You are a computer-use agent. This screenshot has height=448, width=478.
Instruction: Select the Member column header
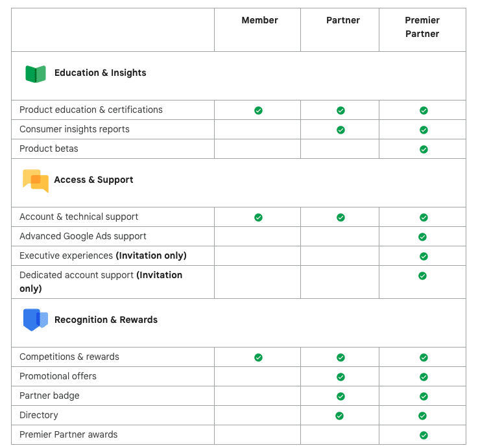(x=259, y=20)
